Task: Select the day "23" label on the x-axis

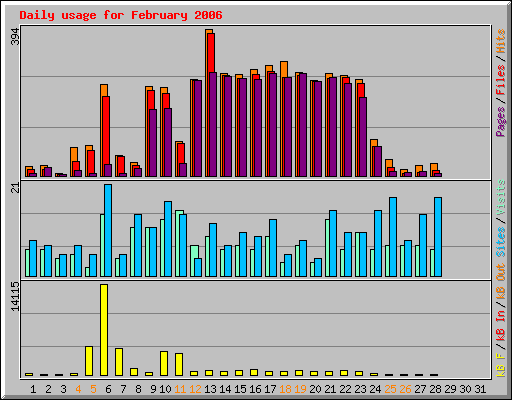Action: tap(360, 389)
